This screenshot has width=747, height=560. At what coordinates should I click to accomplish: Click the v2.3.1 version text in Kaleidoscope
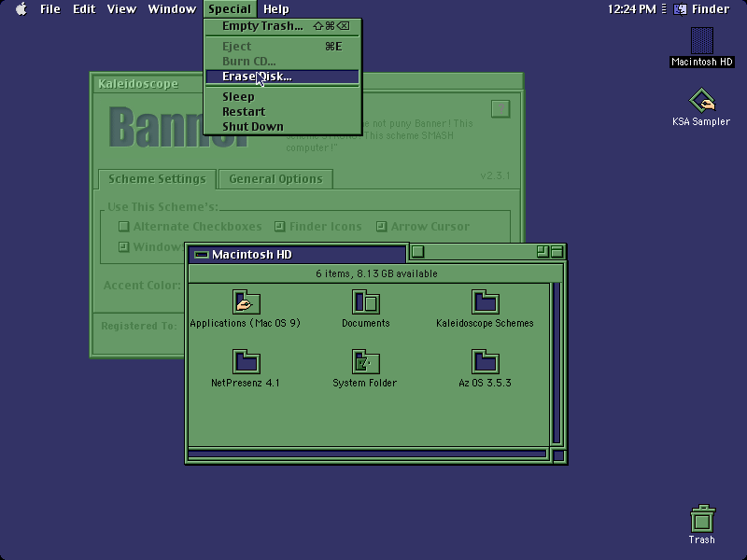(x=495, y=175)
